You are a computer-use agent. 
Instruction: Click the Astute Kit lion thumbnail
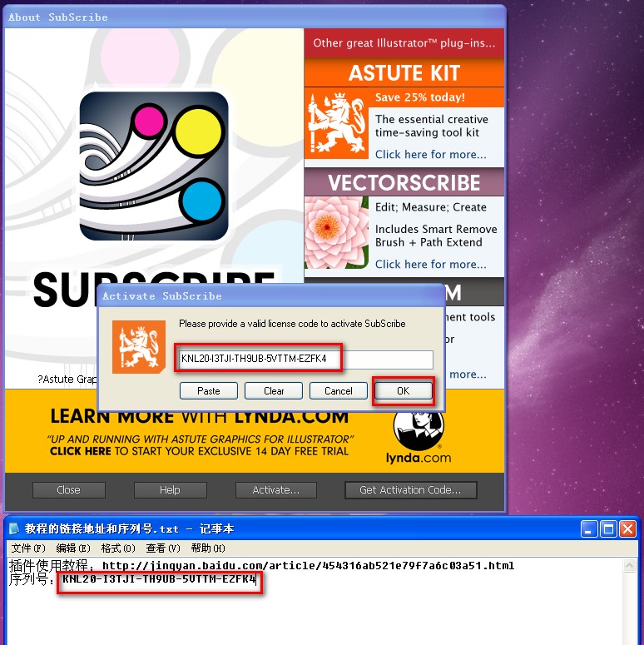click(x=336, y=123)
